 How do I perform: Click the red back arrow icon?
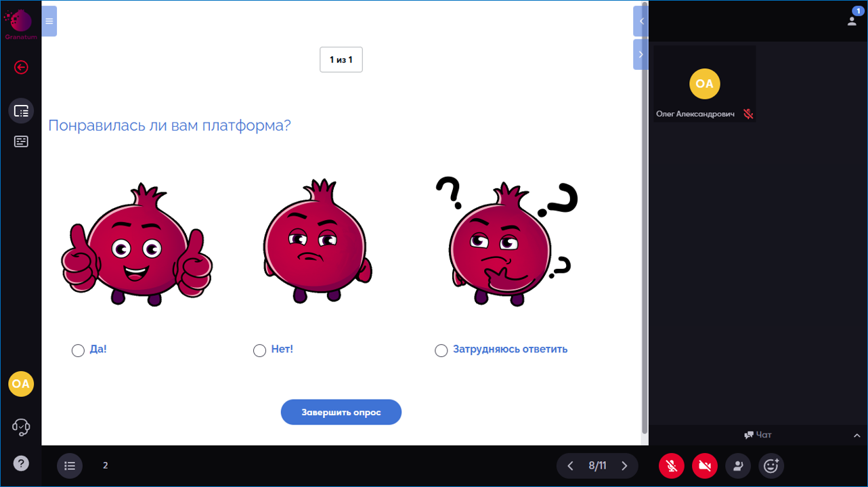[x=21, y=67]
